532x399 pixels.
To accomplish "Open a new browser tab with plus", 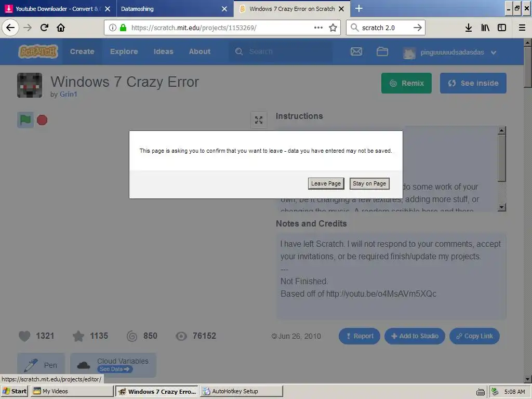I will (359, 8).
